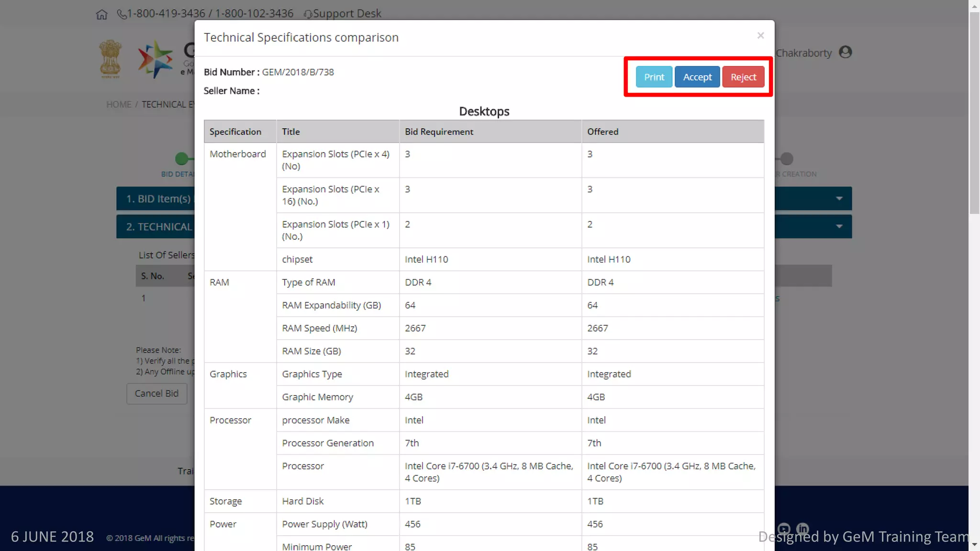This screenshot has height=551, width=980.
Task: Expand the BID Item(s) section caret
Action: (x=839, y=198)
